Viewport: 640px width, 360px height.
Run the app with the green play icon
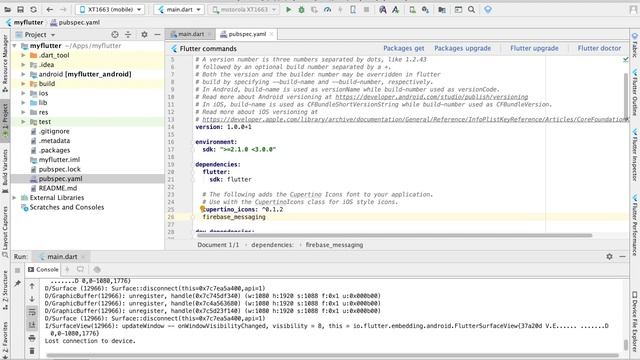(x=289, y=9)
